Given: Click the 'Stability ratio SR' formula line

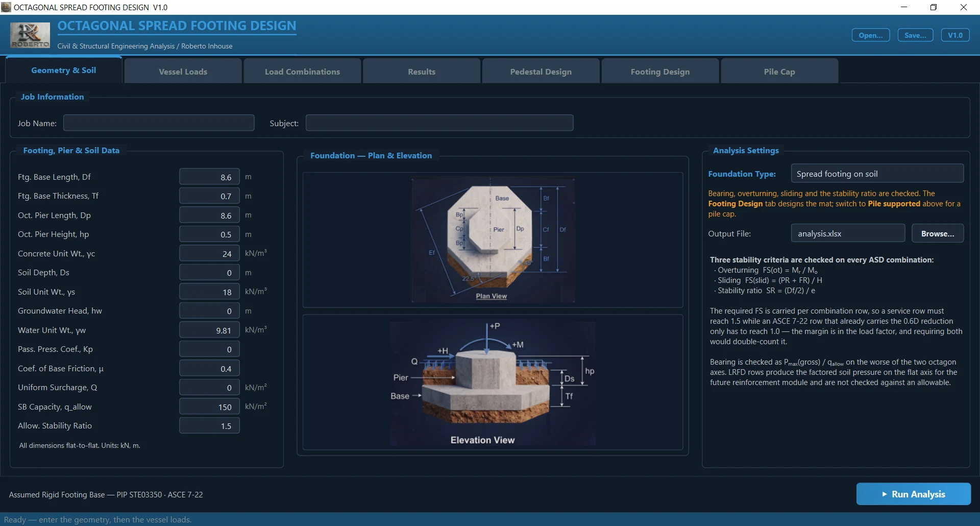Looking at the screenshot, I should point(765,290).
